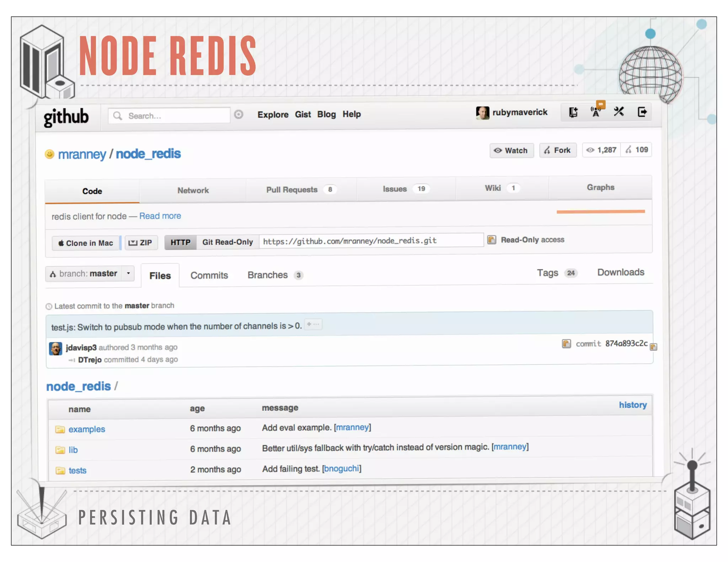Click mranney link in examples row

pos(352,427)
